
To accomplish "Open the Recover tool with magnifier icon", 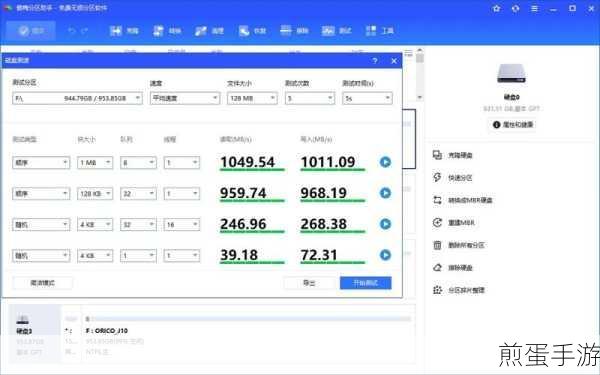I will pyautogui.click(x=252, y=31).
